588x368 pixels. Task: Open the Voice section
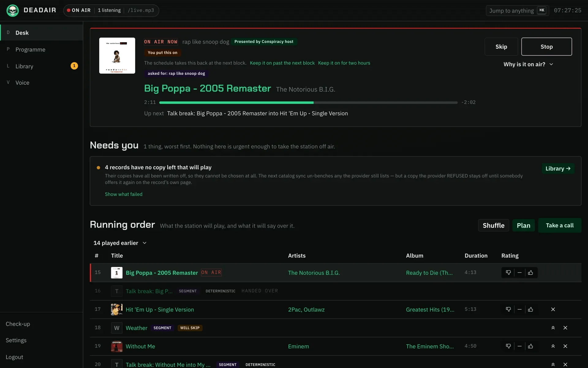tap(41, 82)
